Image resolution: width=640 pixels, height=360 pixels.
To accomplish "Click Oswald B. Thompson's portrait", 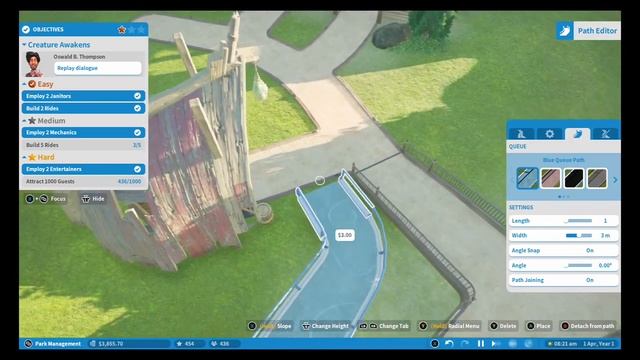I will (x=34, y=64).
